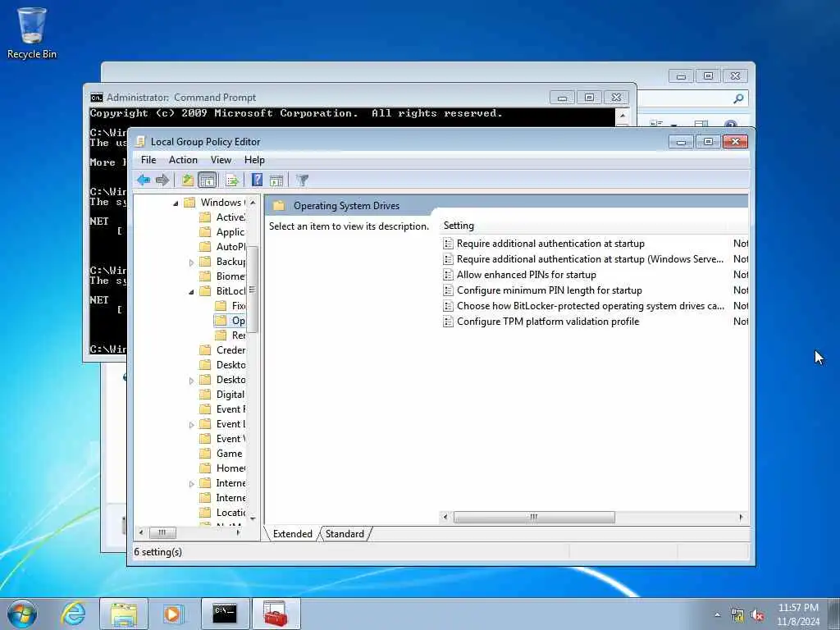Open the Action menu
The image size is (840, 630).
tap(183, 160)
